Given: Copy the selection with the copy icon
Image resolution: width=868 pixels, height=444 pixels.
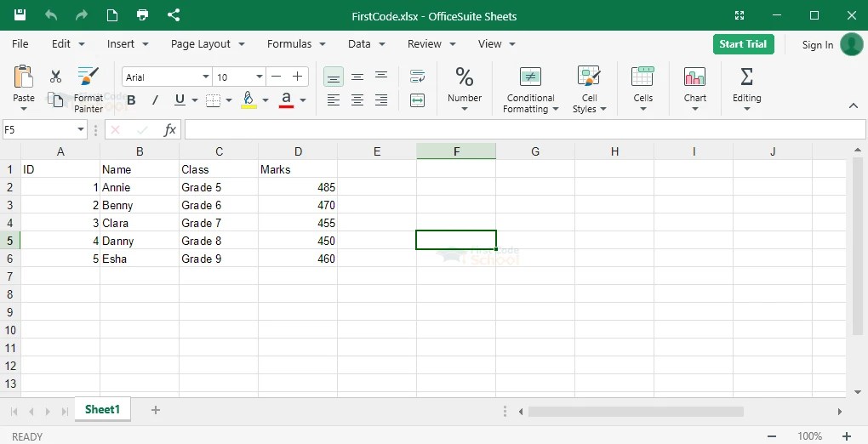Looking at the screenshot, I should coord(55,100).
